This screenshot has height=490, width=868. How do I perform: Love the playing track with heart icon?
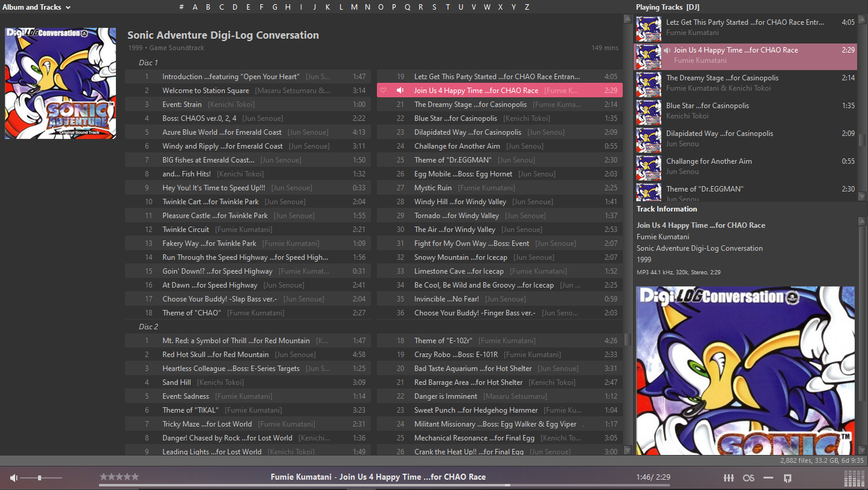tap(384, 91)
